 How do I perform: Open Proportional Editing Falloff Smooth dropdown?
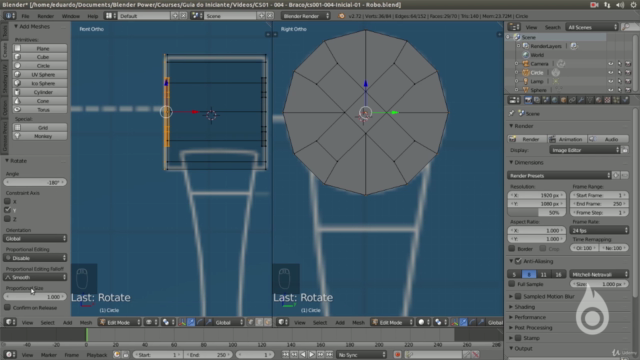[x=35, y=277]
